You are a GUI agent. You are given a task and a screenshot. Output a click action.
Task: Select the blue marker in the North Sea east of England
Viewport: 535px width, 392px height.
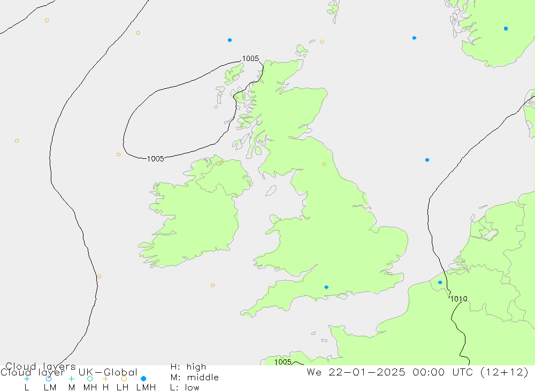(427, 160)
